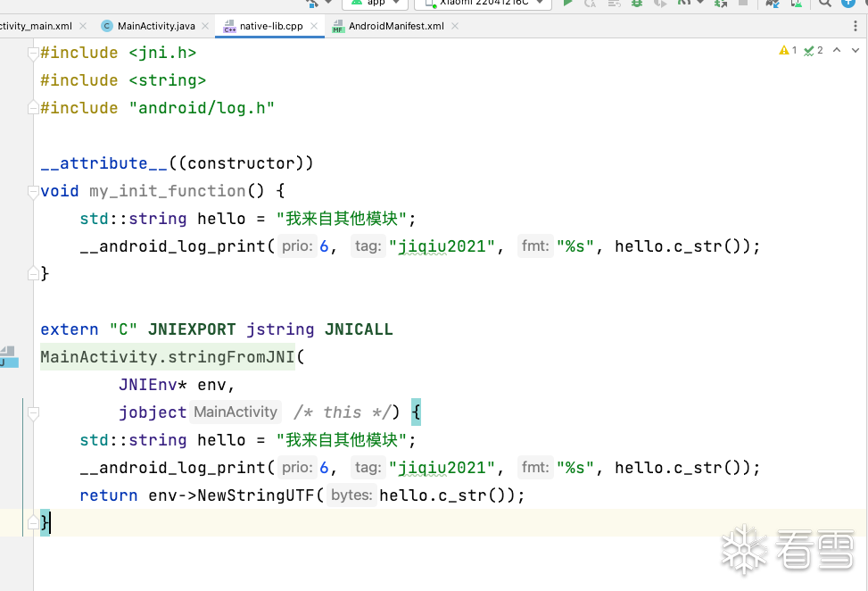
Task: Click the first "jiqiu2021" tag string
Action: coord(442,246)
